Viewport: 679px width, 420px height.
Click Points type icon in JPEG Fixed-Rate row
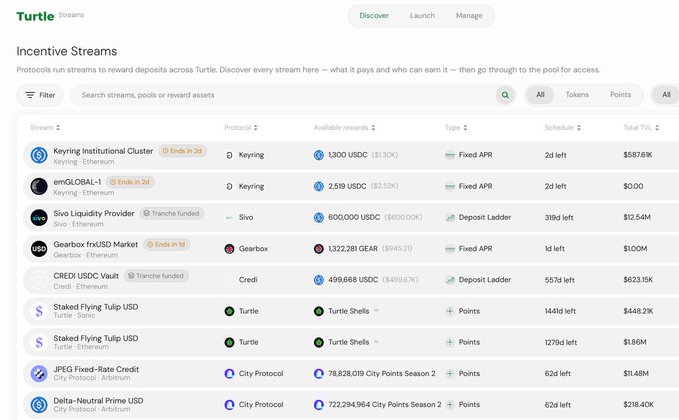coord(450,373)
